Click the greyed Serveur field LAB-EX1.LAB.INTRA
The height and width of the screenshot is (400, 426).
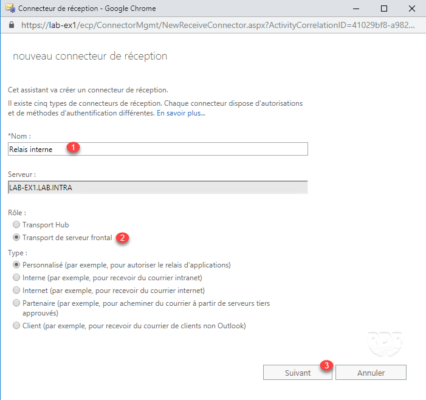point(158,187)
